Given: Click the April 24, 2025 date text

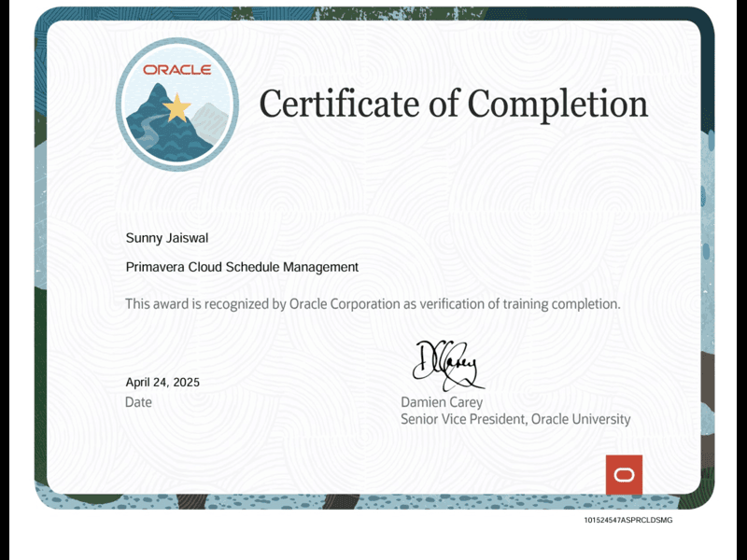Looking at the screenshot, I should (x=162, y=383).
